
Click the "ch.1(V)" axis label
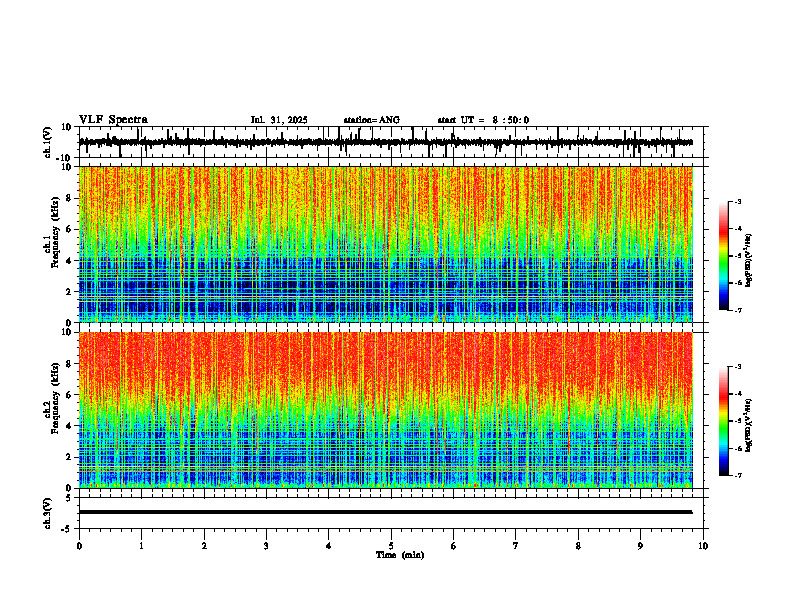tap(48, 142)
